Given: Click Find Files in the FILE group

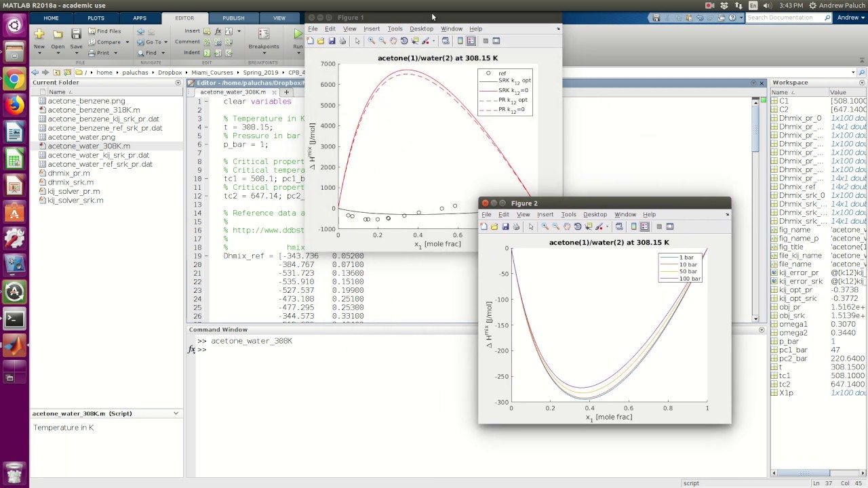Looking at the screenshot, I should click(104, 31).
